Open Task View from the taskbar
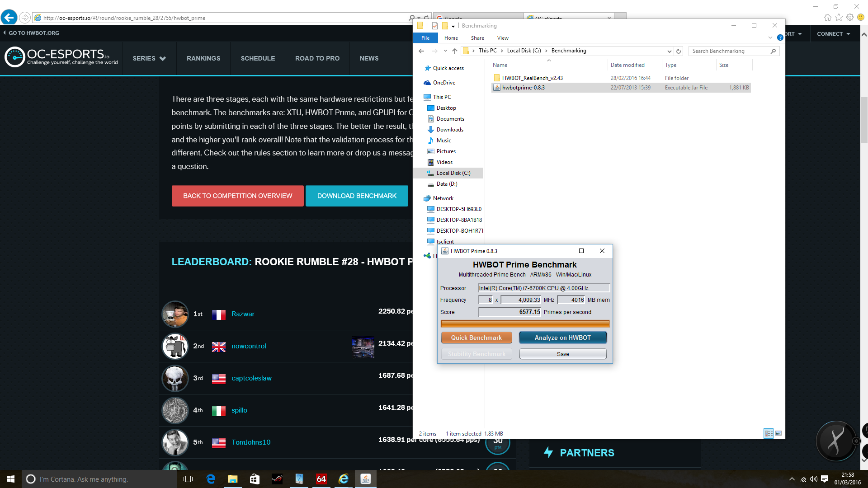 (189, 479)
